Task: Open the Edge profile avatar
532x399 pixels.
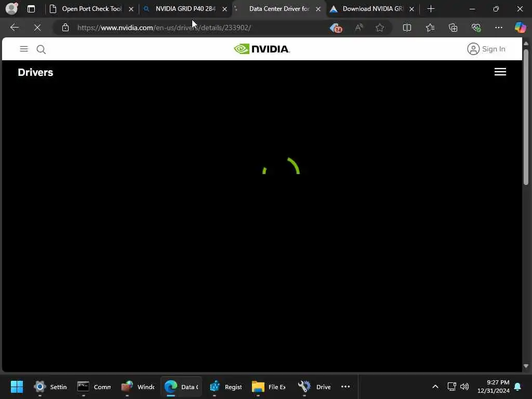Action: [11, 8]
